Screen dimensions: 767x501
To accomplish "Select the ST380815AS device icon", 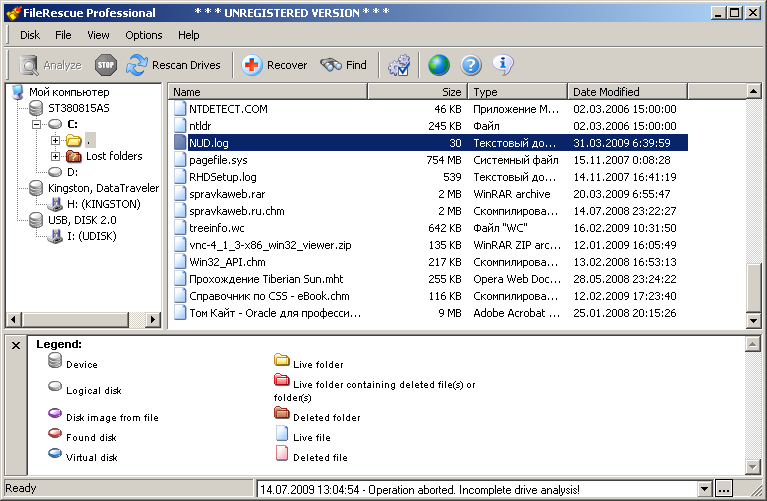I will (36, 108).
